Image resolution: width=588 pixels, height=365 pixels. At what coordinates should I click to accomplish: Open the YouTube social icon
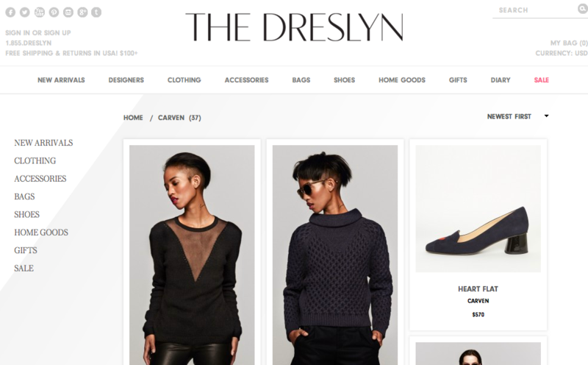(40, 13)
